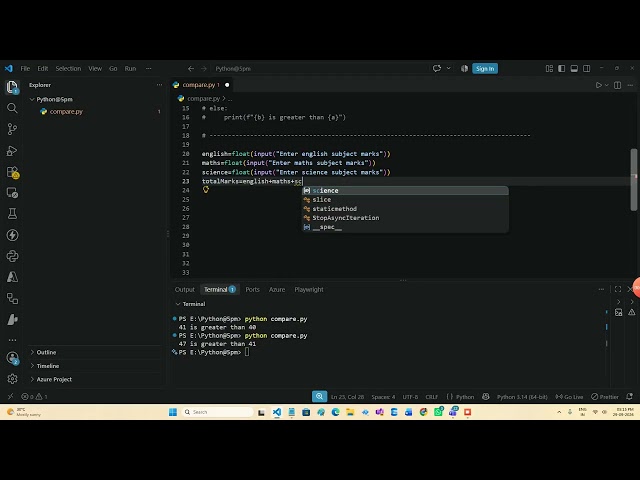Collapse the Python@5pm folder
This screenshot has width=640, height=480.
click(32, 99)
